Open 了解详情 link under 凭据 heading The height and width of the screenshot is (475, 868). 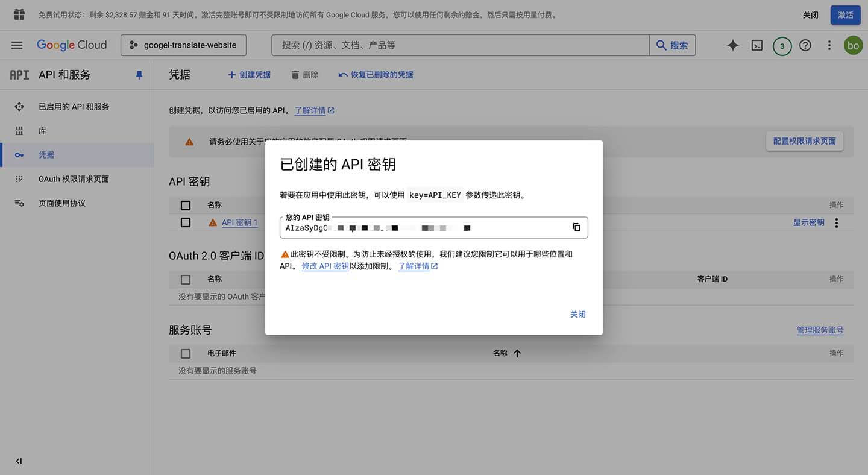coord(314,110)
